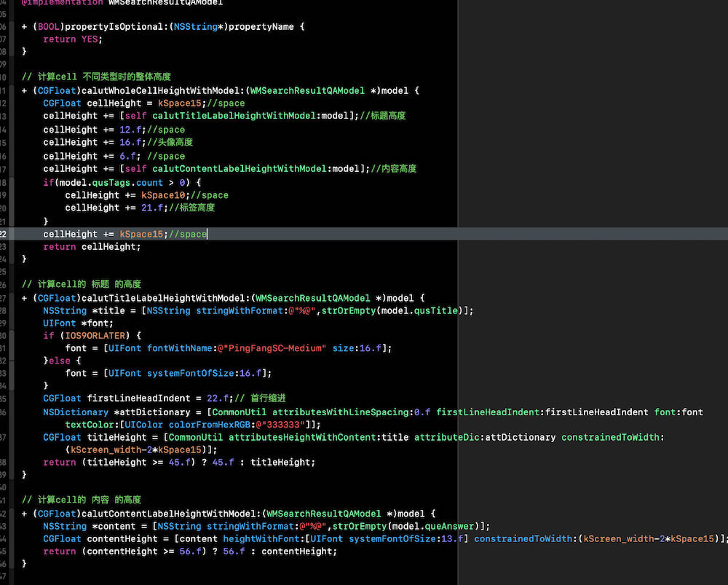Screen dimensions: 728x585
Task: Click the kSpace10 macro
Action: 163,195
